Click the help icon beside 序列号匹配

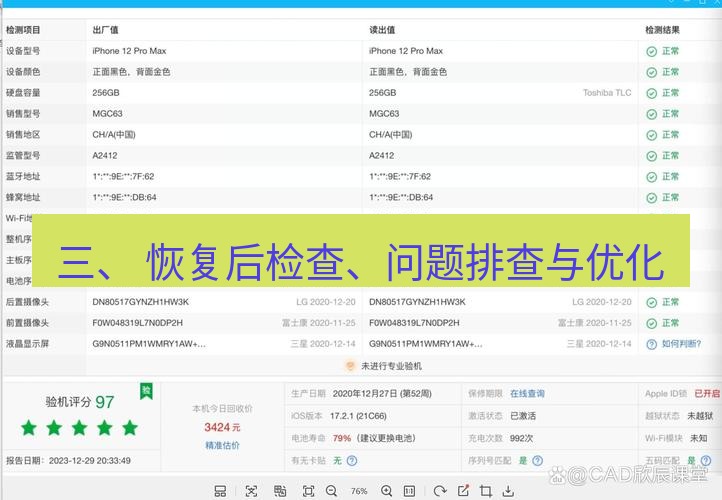click(x=537, y=460)
